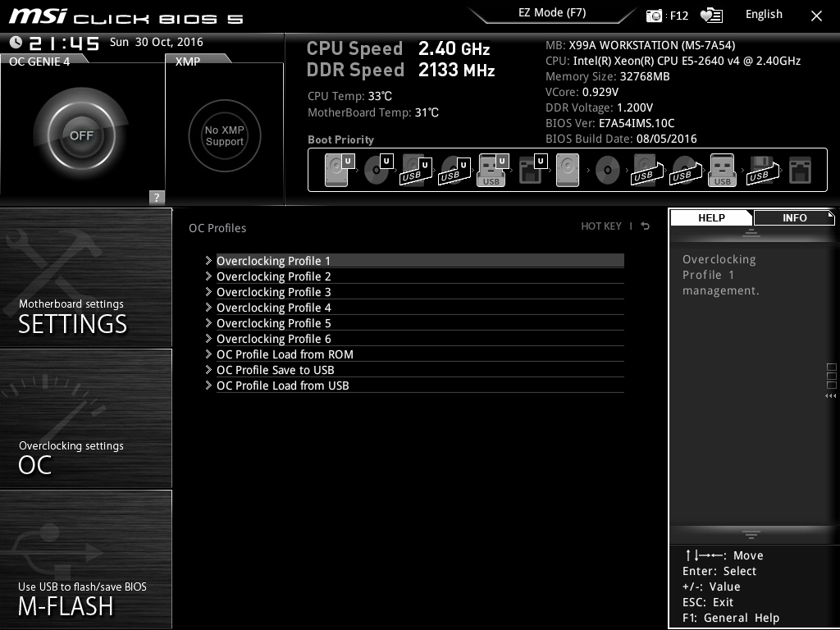Open the SETTINGS motherboard section
Screen dimensions: 840x630
pyautogui.click(x=85, y=277)
